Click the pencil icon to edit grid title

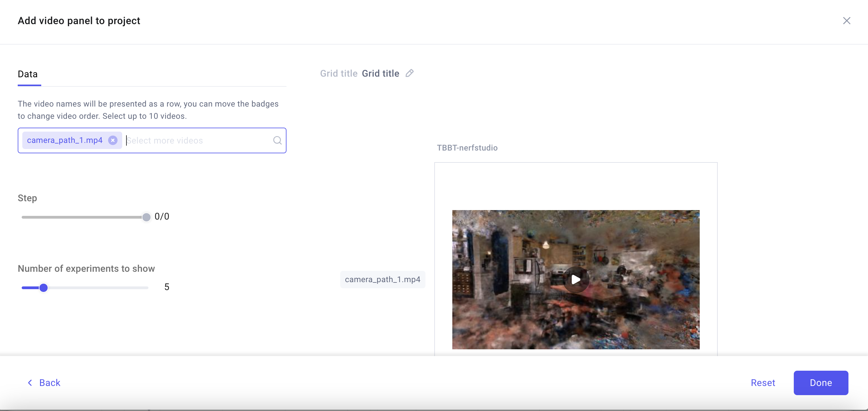click(x=409, y=73)
